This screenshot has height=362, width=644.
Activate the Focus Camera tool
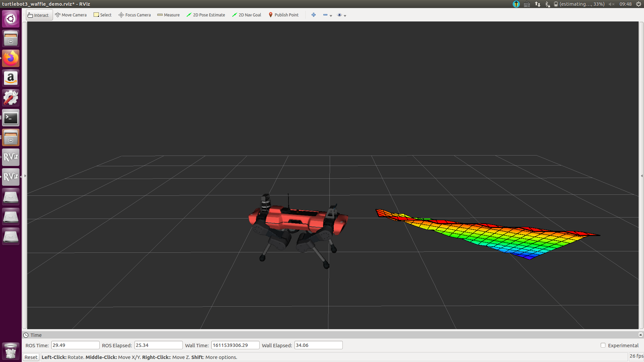click(134, 15)
